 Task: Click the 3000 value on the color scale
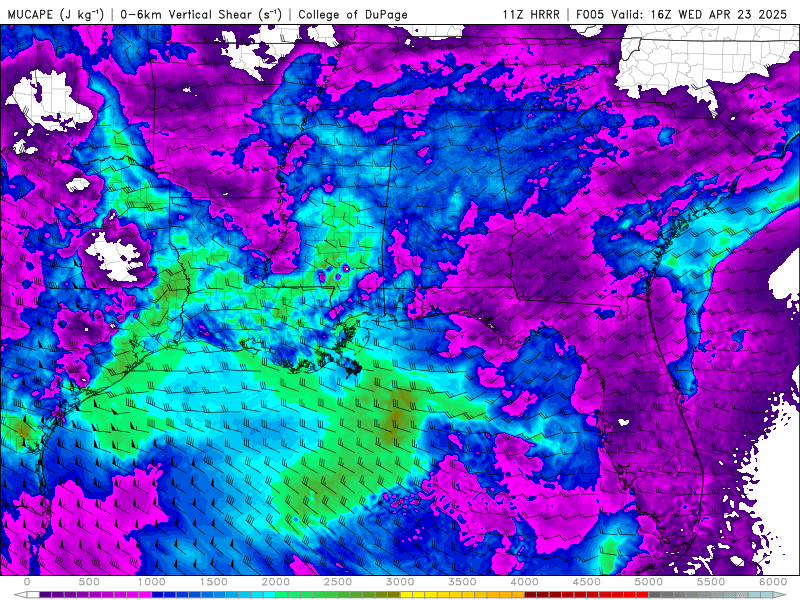click(400, 582)
